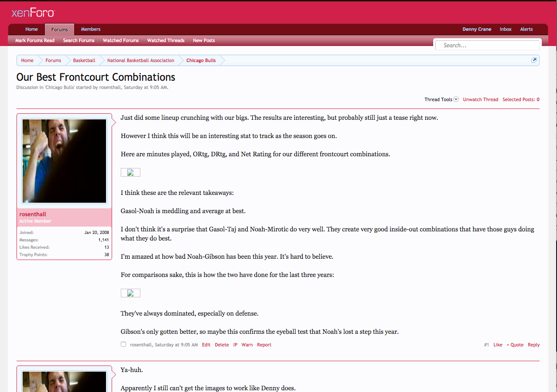Viewport: 557px width, 392px height.
Task: Like the first post
Action: [x=497, y=345]
